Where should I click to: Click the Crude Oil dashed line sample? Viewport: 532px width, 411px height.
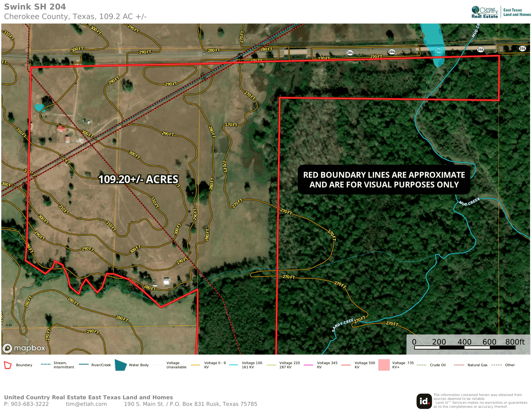coord(421,365)
